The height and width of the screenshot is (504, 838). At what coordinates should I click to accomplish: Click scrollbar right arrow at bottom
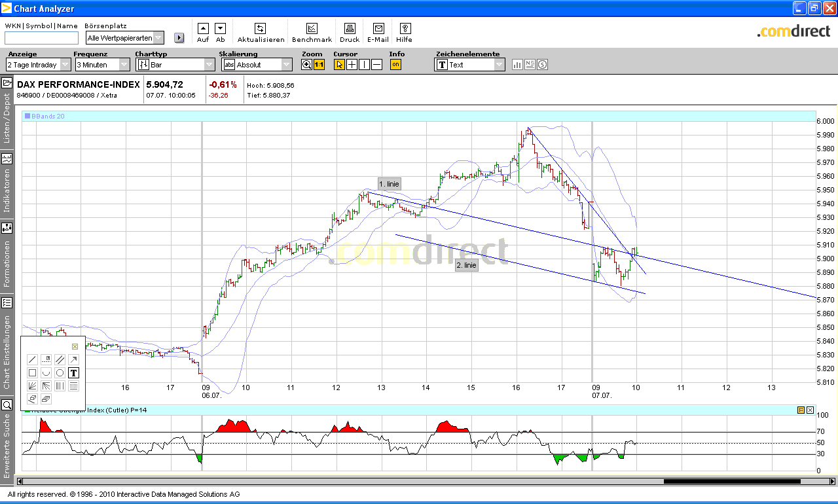point(833,482)
